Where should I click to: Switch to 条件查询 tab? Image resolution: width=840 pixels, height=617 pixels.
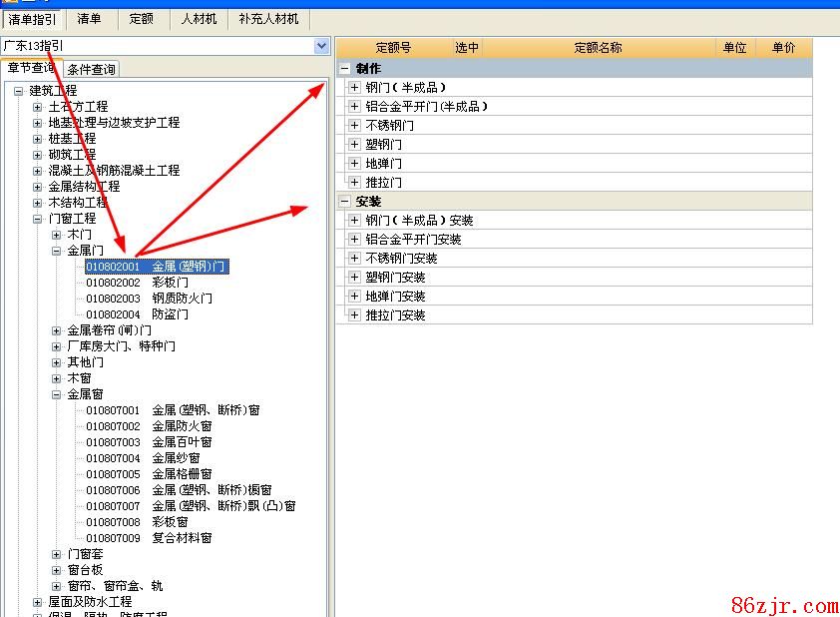91,69
